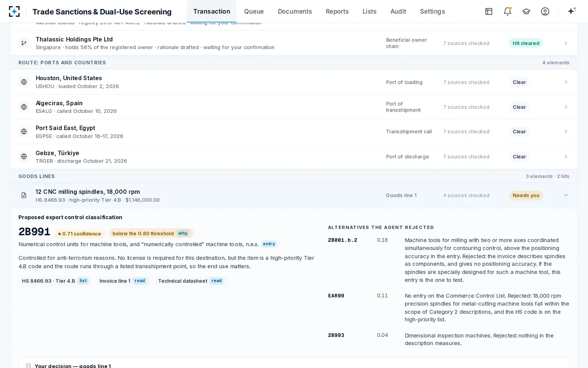Go to the Reports tab
Viewport: 588px width, 368px height.
[337, 11]
